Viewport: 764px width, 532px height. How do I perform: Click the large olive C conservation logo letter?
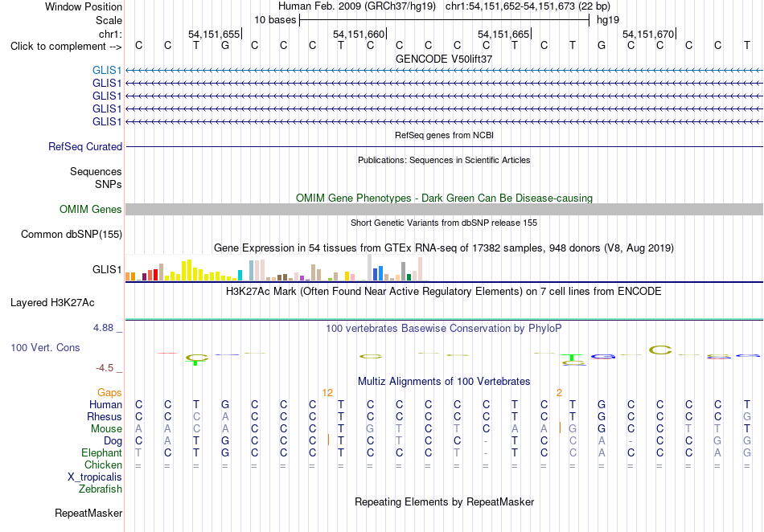[x=660, y=350]
